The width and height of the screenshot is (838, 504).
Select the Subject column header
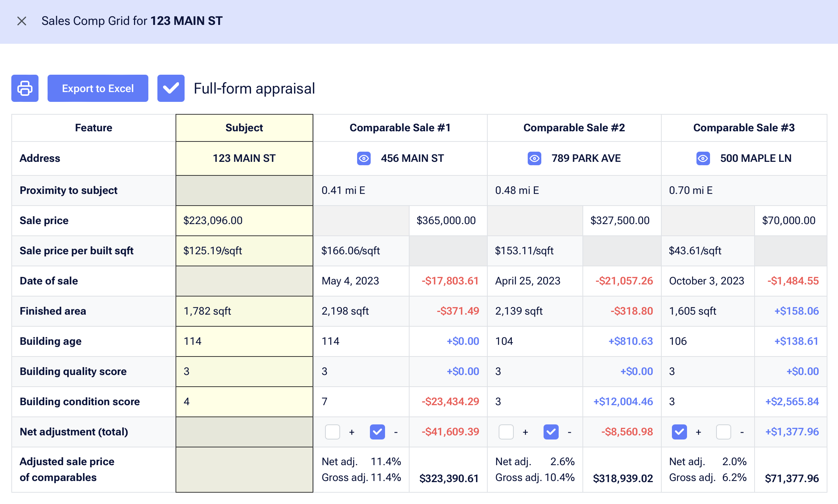click(x=244, y=128)
